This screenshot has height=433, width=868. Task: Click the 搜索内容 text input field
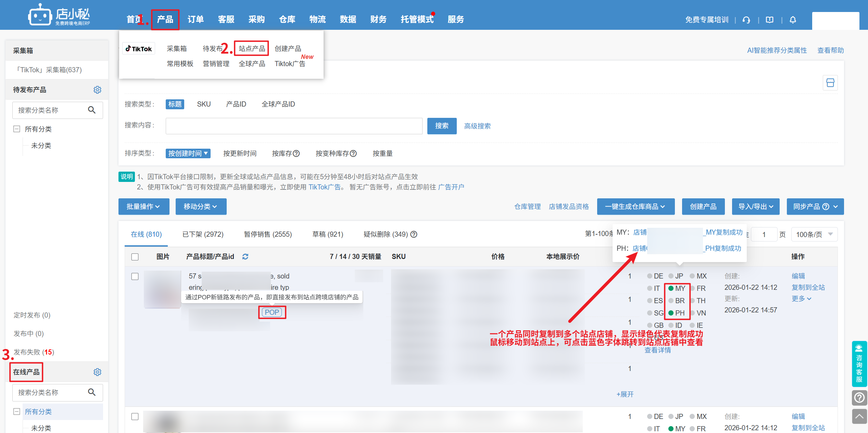[294, 126]
